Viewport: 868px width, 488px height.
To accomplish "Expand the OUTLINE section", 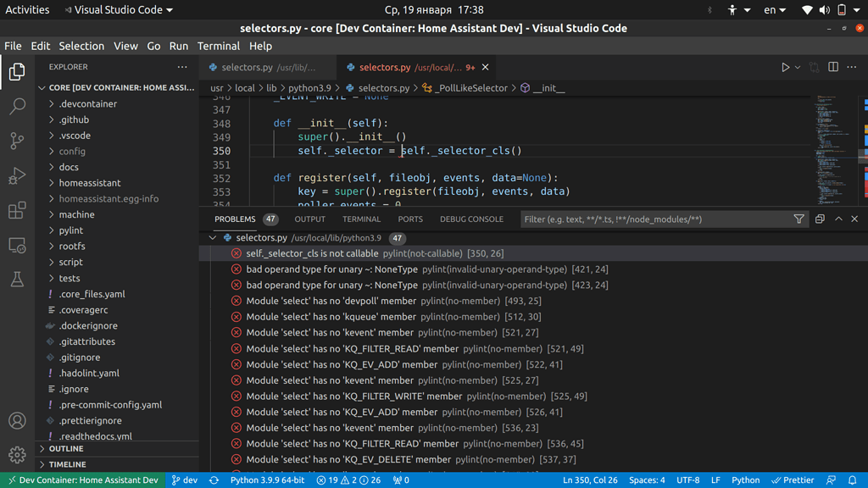I will point(116,449).
